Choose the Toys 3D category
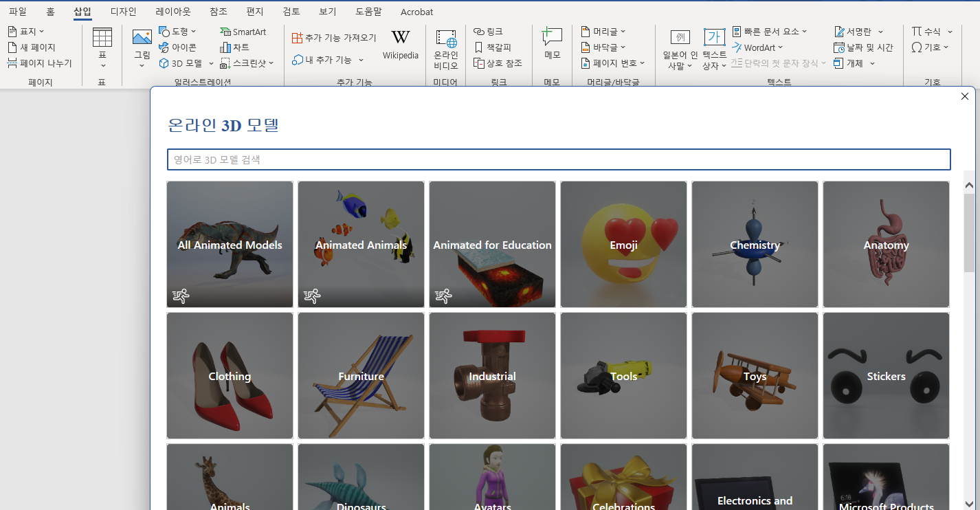This screenshot has width=980, height=510. [755, 375]
